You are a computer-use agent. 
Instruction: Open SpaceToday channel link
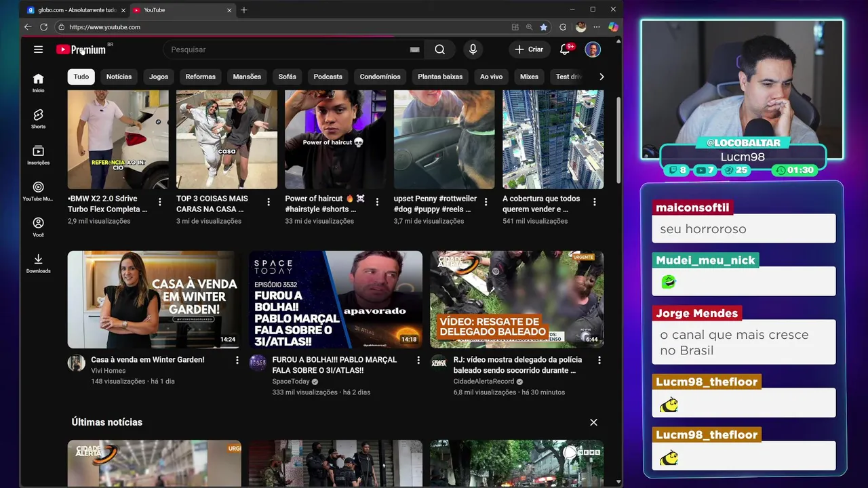pyautogui.click(x=291, y=382)
